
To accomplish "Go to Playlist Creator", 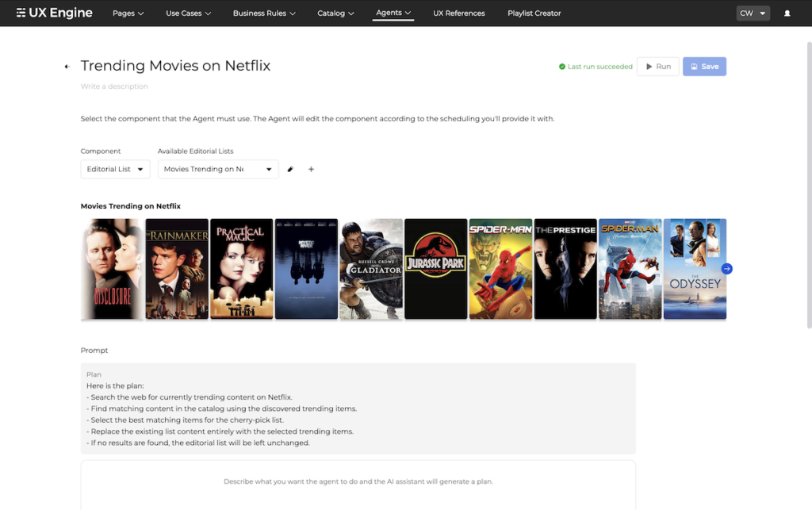I will (x=534, y=13).
